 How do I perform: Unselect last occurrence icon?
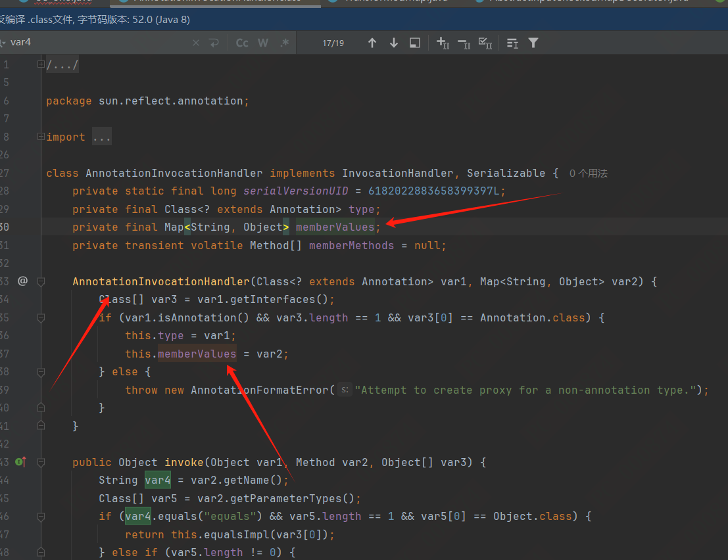point(464,43)
